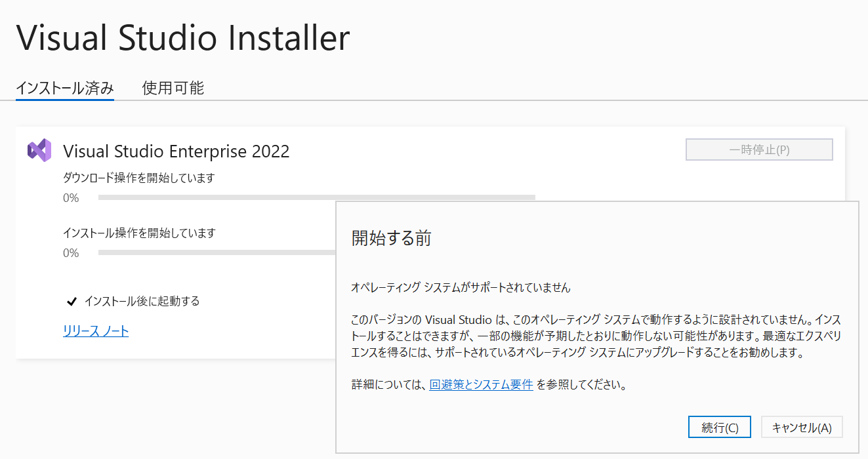Click the install 0% label
The width and height of the screenshot is (868, 459).
click(x=71, y=253)
